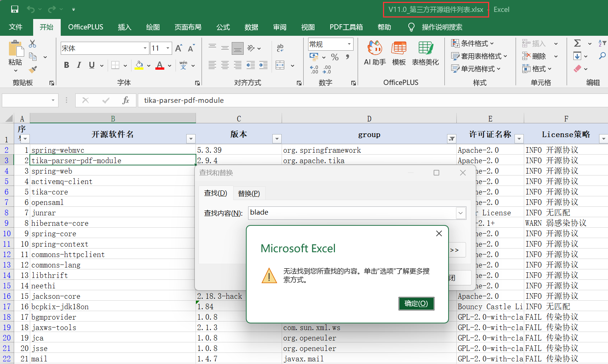This screenshot has width=608, height=364.
Task: Click the Merge cells icon
Action: click(280, 65)
